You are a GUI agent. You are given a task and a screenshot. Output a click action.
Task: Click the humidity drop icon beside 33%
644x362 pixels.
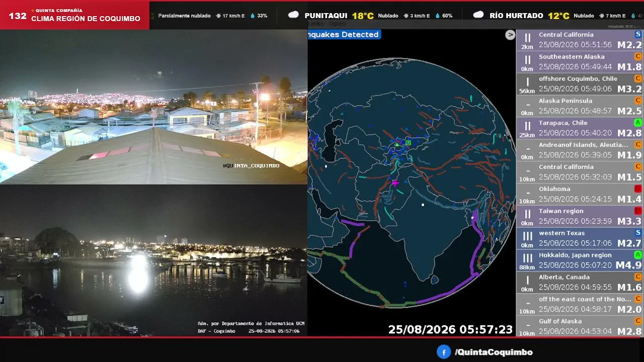253,16
